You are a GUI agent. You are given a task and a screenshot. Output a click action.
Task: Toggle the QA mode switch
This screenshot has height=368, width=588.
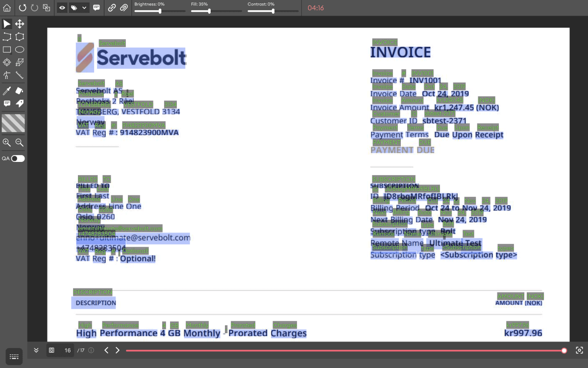click(x=18, y=158)
